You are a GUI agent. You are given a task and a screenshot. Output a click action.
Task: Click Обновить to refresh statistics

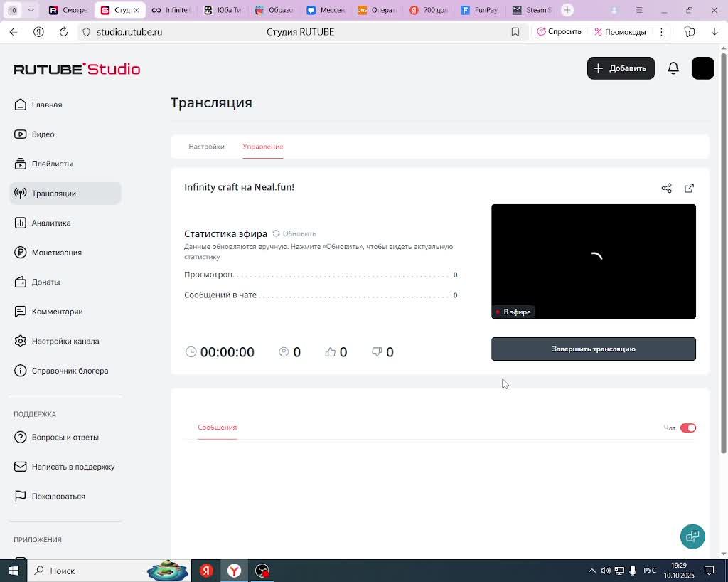click(294, 233)
